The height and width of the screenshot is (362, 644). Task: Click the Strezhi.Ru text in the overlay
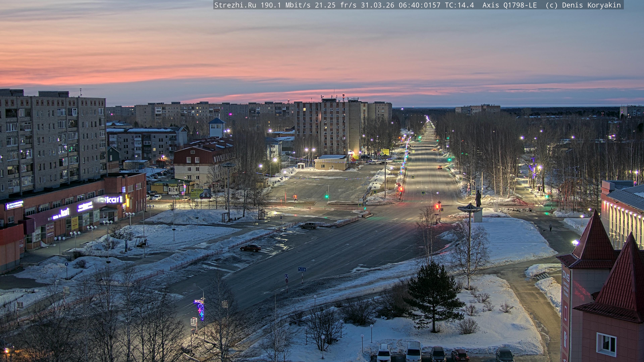235,5
